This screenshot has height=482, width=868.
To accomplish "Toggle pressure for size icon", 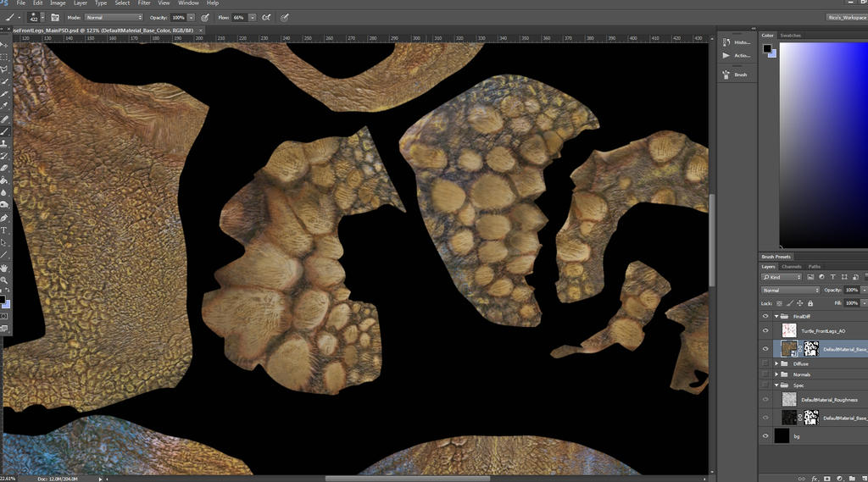I will pyautogui.click(x=285, y=17).
